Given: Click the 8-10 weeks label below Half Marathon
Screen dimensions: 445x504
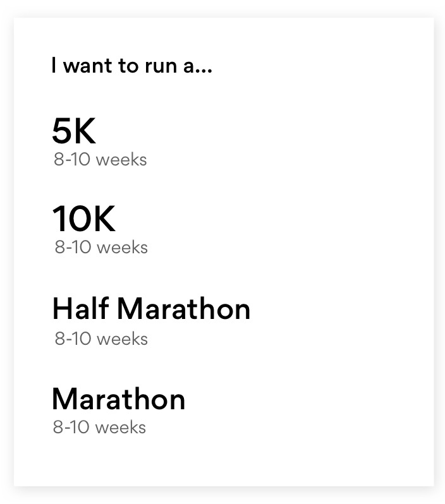Looking at the screenshot, I should [101, 339].
